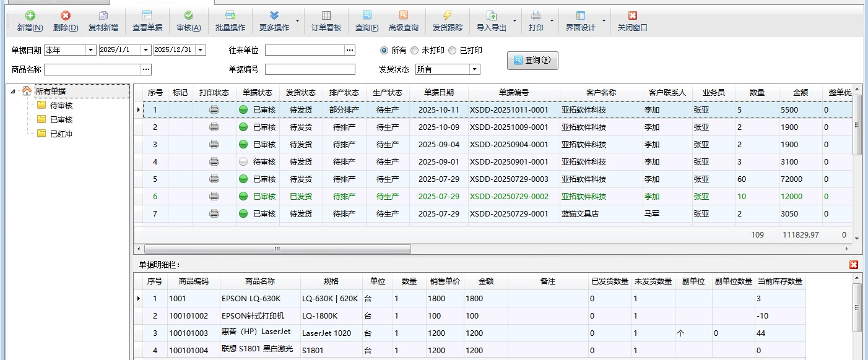868x360 pixels.
Task: Expand the 发货状态 dropdown
Action: click(x=475, y=70)
